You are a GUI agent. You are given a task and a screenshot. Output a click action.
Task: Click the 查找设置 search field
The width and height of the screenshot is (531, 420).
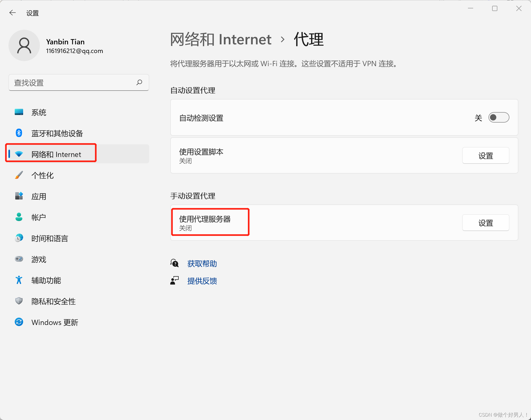pyautogui.click(x=79, y=83)
